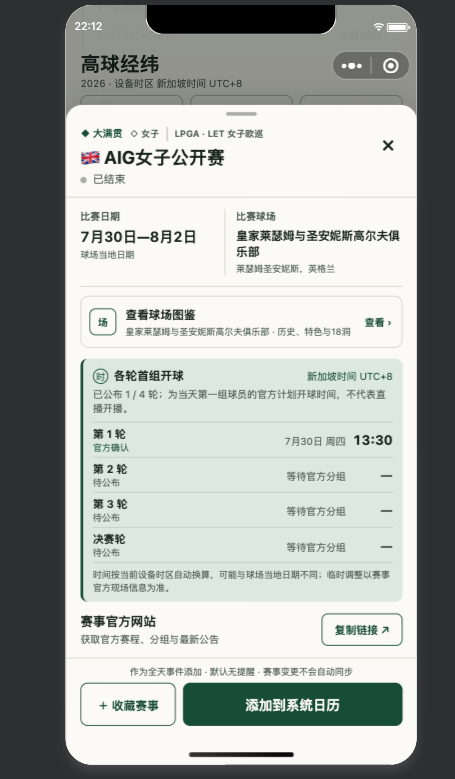
Task: Open the mini program more-options dots
Action: 352,66
